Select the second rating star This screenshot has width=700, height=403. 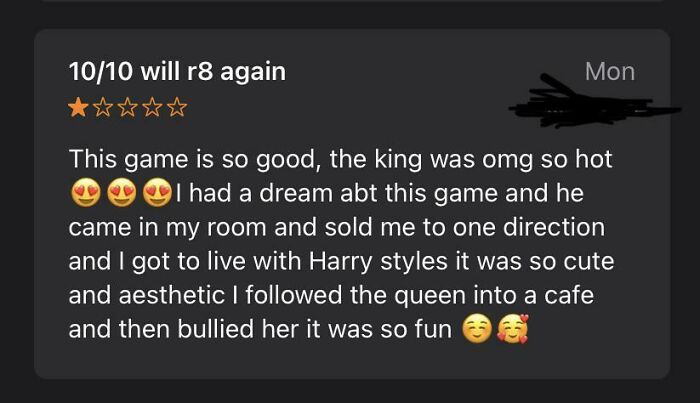tap(102, 107)
